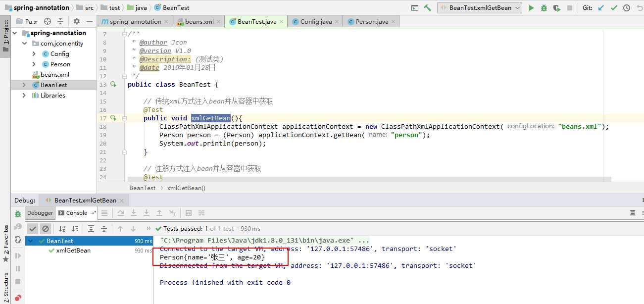Switch to the Person.java editor tab
The image size is (644, 304).
pos(368,22)
